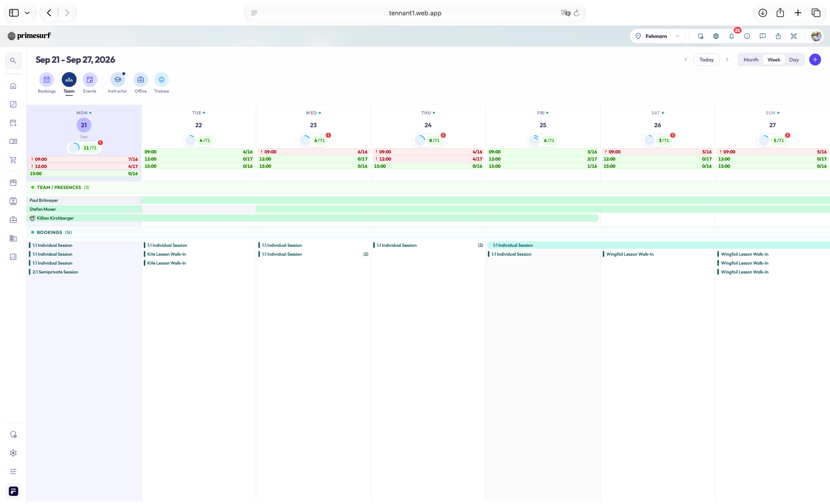Image resolution: width=830 pixels, height=504 pixels.
Task: Open the notifications bell icon
Action: (731, 36)
